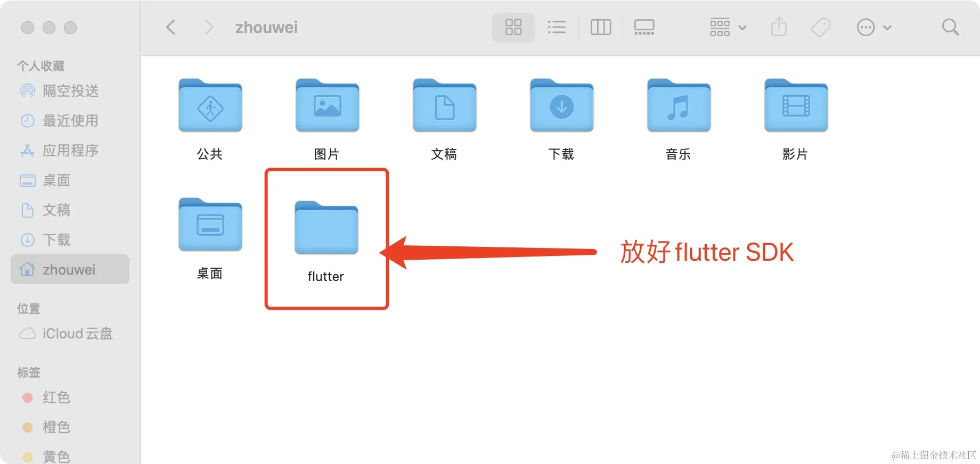This screenshot has height=464, width=980.
Task: Click the zhouwei window title
Action: tap(266, 27)
